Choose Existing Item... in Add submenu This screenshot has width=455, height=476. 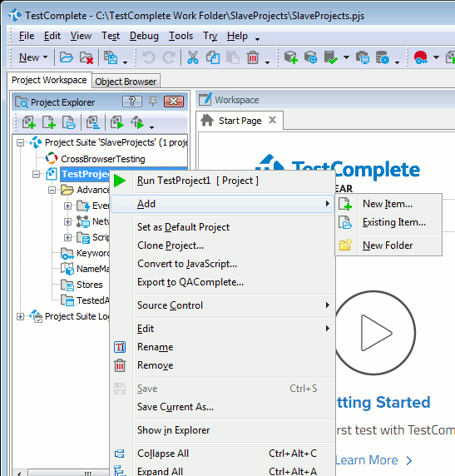pyautogui.click(x=388, y=222)
